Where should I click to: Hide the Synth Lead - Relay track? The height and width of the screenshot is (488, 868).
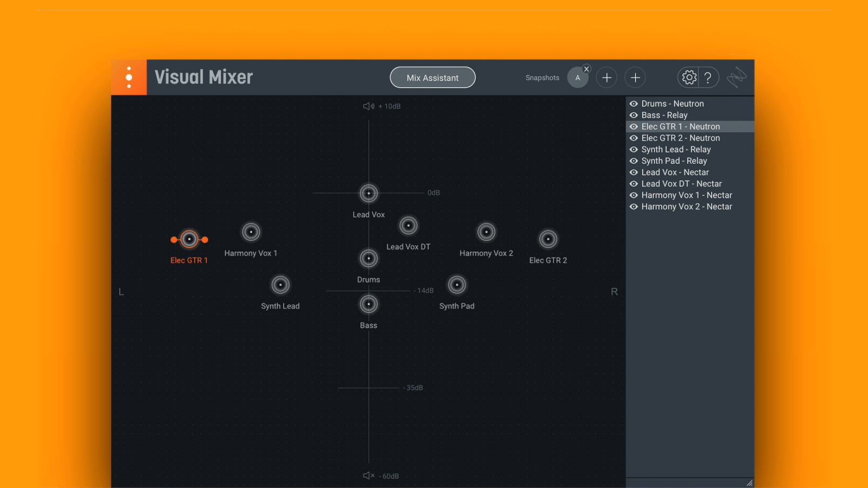pos(633,149)
